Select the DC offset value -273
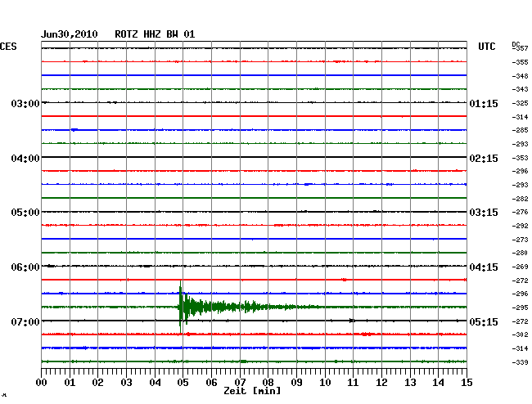Screen dimensions: 532x404 pyautogui.click(x=520, y=240)
